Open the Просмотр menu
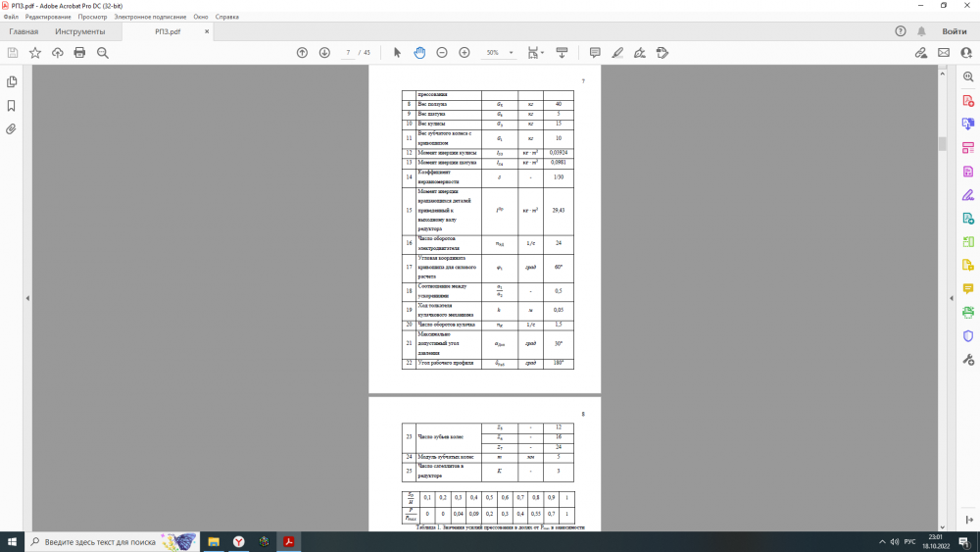Viewport: 980px width, 552px height. coord(92,17)
